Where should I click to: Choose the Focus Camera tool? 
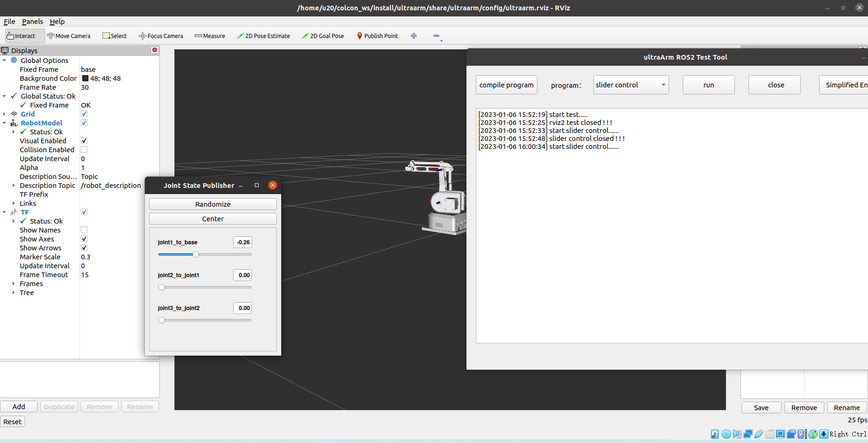161,36
